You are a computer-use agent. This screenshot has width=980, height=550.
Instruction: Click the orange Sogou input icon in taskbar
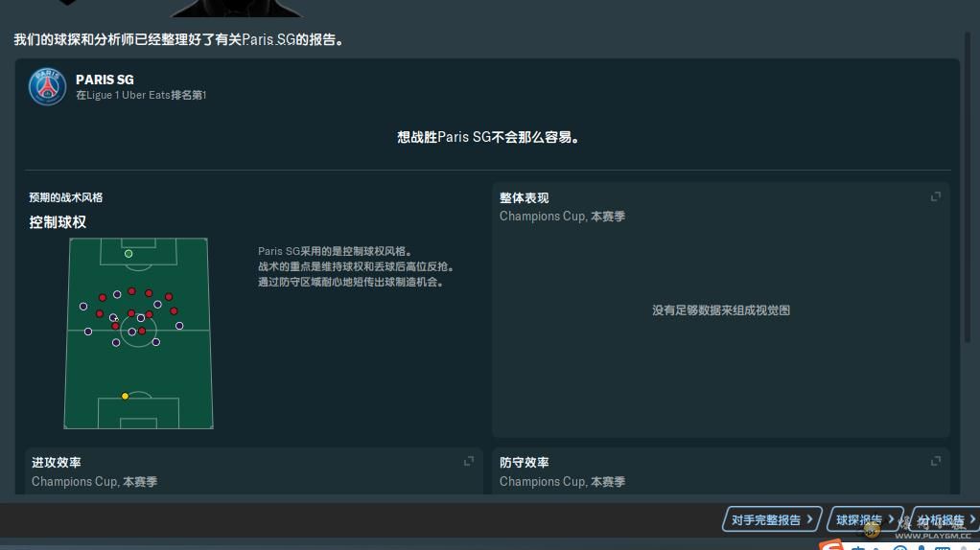(832, 546)
